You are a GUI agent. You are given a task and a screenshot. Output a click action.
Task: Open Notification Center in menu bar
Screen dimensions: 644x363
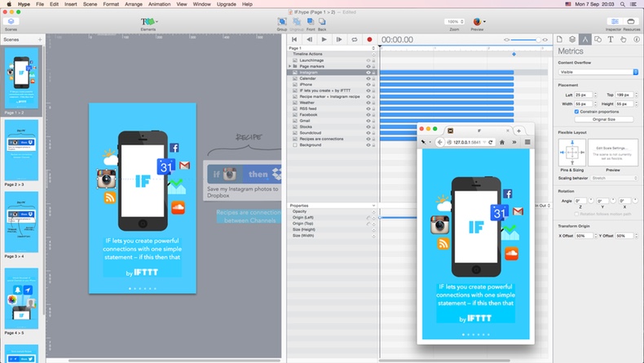point(633,4)
